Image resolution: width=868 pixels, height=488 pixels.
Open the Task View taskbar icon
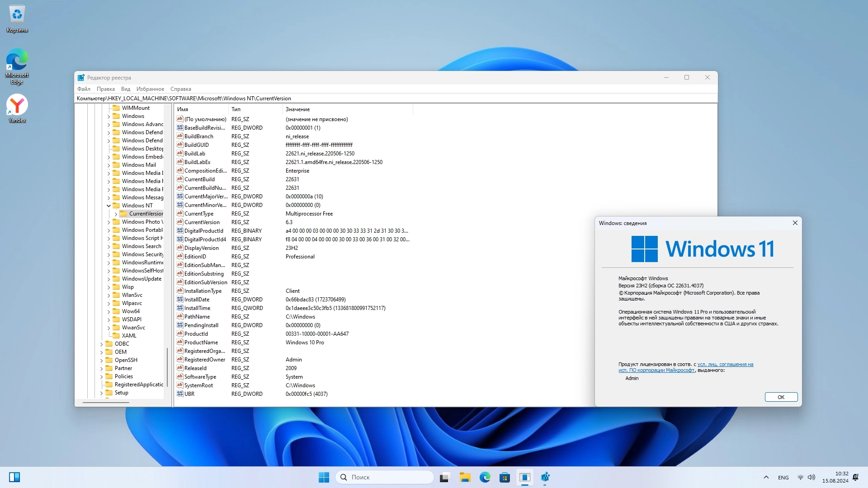pyautogui.click(x=445, y=477)
